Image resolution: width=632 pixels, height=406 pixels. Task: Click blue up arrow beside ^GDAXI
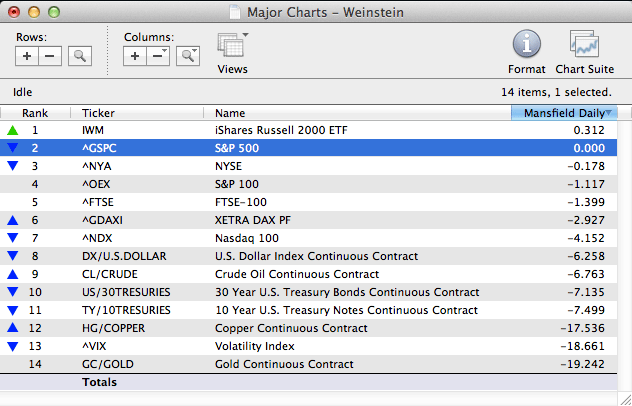(12, 220)
